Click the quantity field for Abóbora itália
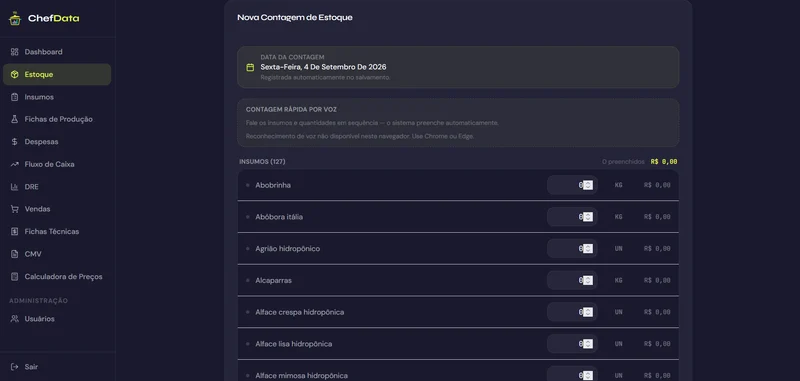This screenshot has height=381, width=800. click(x=572, y=217)
